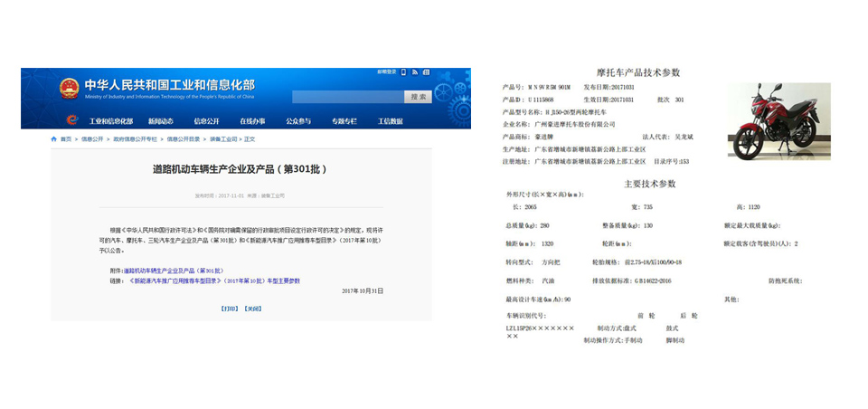Go to 新闻动态 navigation tab

click(161, 121)
